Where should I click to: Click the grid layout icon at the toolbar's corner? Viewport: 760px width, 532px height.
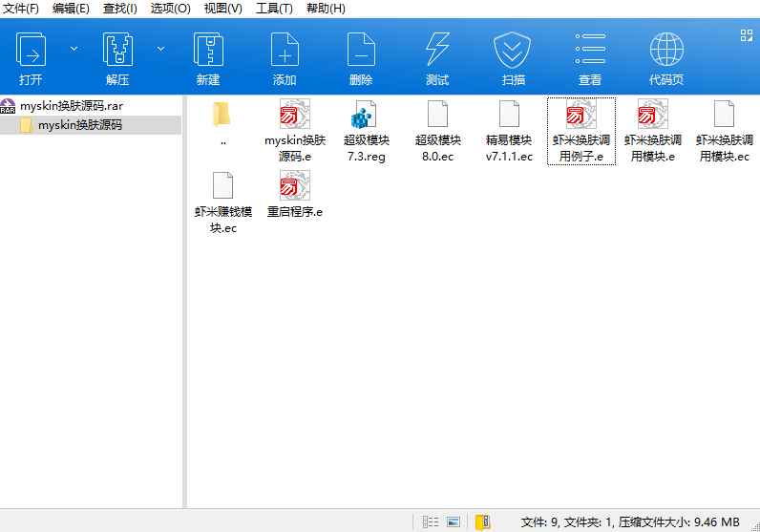tap(747, 35)
